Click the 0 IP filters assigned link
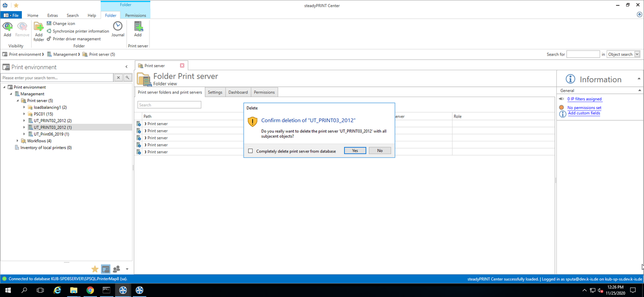644x297 pixels. [x=584, y=99]
